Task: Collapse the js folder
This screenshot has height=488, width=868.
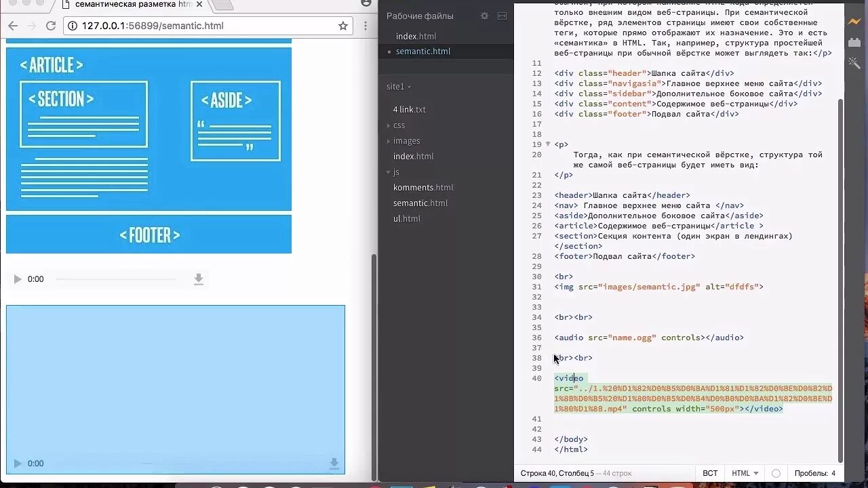Action: 396,172
